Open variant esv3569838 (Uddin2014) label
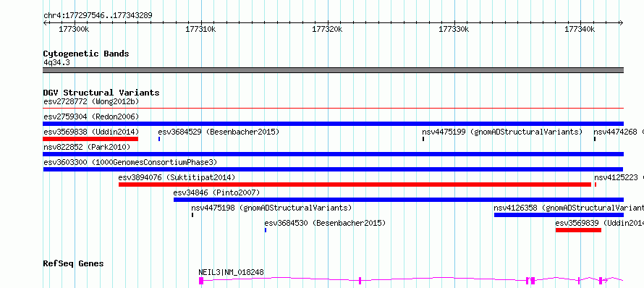Image resolution: width=644 pixels, height=288 pixels. point(91,132)
